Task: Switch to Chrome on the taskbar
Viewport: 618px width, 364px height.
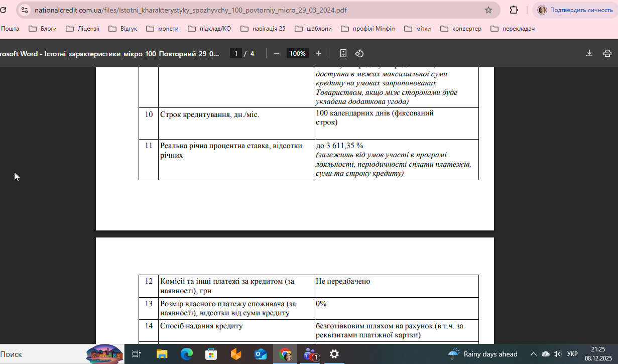Action: click(x=285, y=354)
